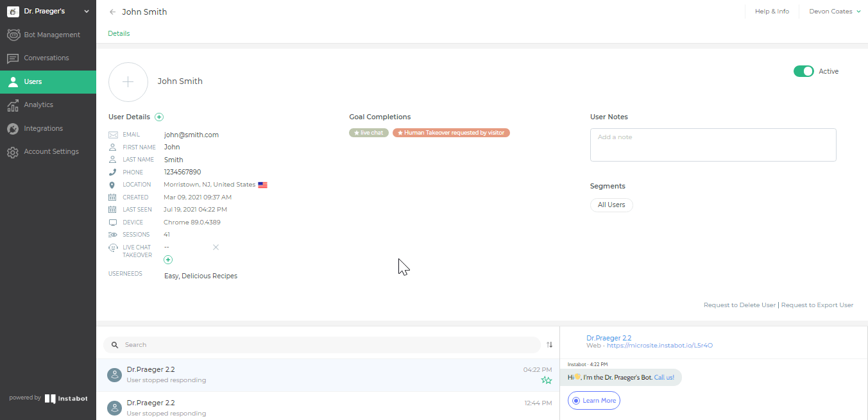Click the Call us! link in chat
This screenshot has width=868, height=420.
[664, 377]
